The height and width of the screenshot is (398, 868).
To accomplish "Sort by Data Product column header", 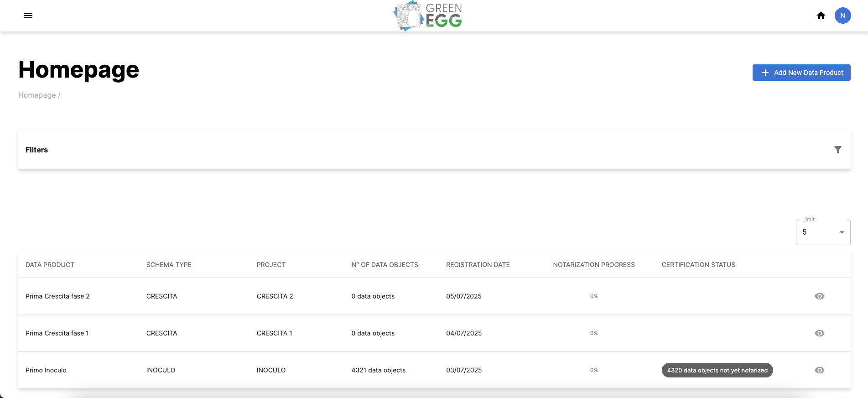I will coord(50,265).
